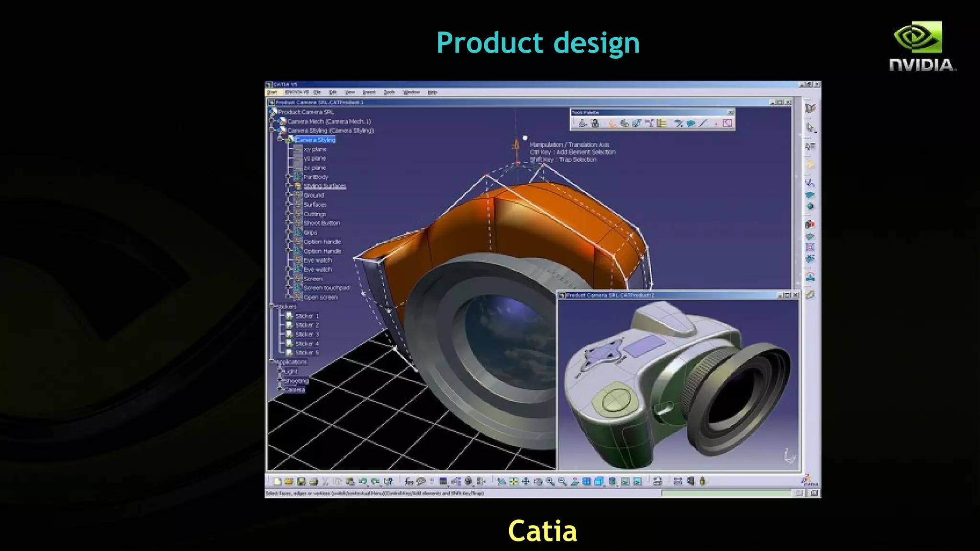Click the topmost icon in right vertical toolbar
980x551 pixels.
pyautogui.click(x=810, y=108)
